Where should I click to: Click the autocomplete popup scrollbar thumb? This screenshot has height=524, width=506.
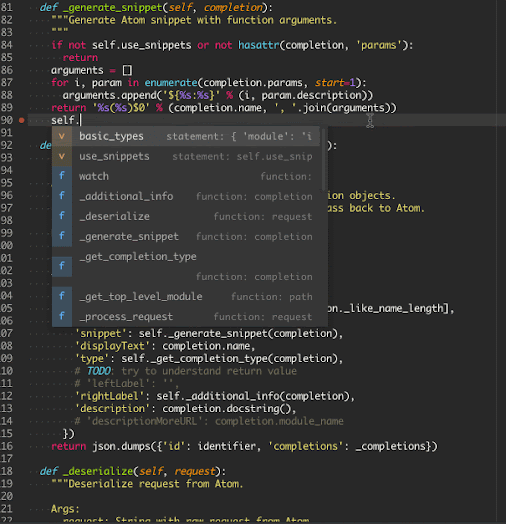pos(323,158)
